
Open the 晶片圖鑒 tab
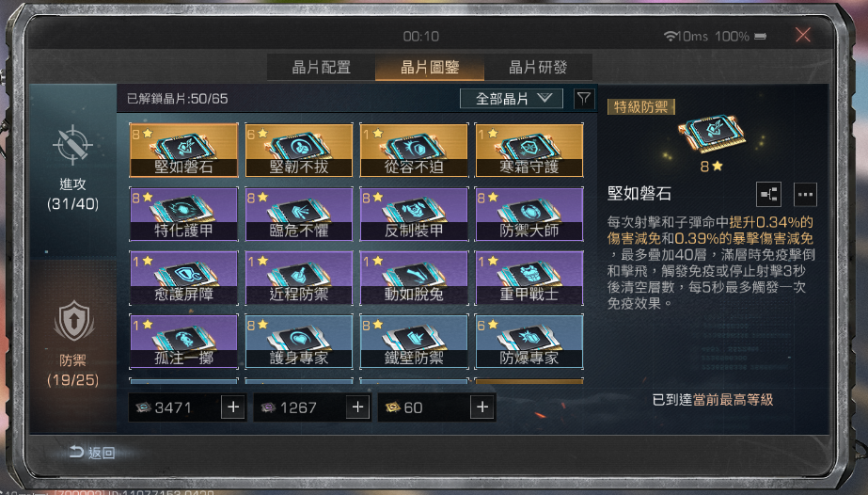tap(430, 68)
